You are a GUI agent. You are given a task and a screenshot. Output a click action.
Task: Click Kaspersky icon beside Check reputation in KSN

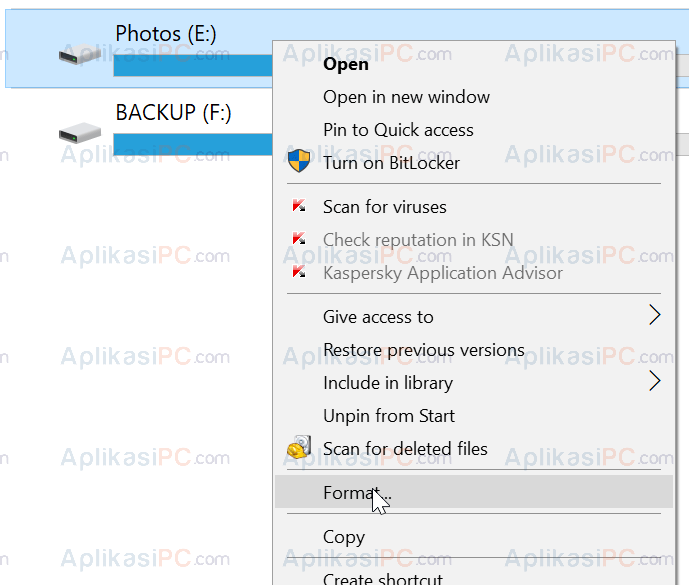coord(299,239)
